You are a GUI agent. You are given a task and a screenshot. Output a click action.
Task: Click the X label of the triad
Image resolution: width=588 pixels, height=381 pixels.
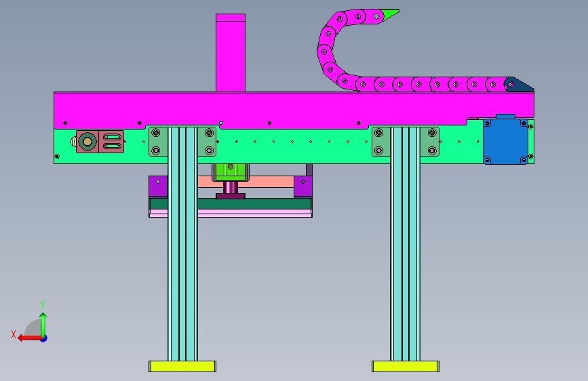[x=14, y=334]
